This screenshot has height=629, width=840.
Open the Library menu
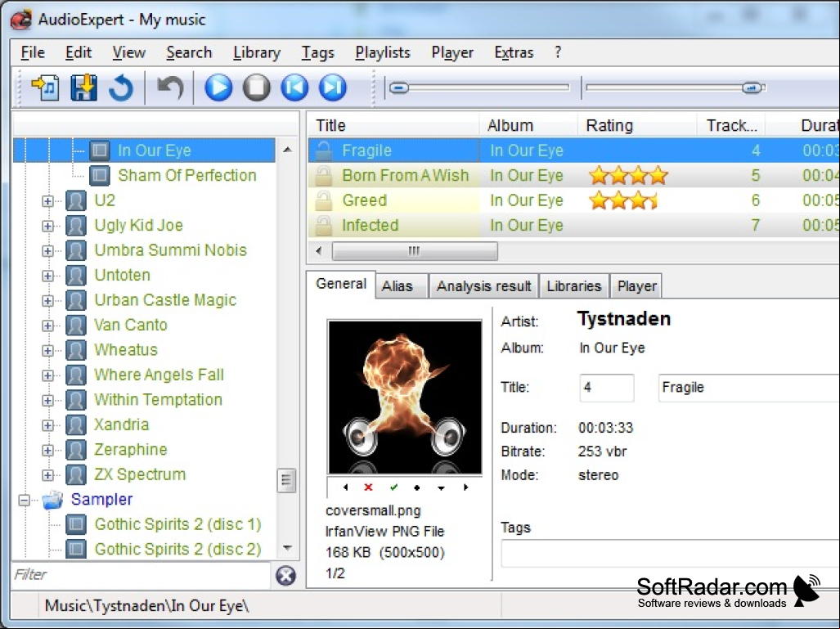tap(257, 52)
